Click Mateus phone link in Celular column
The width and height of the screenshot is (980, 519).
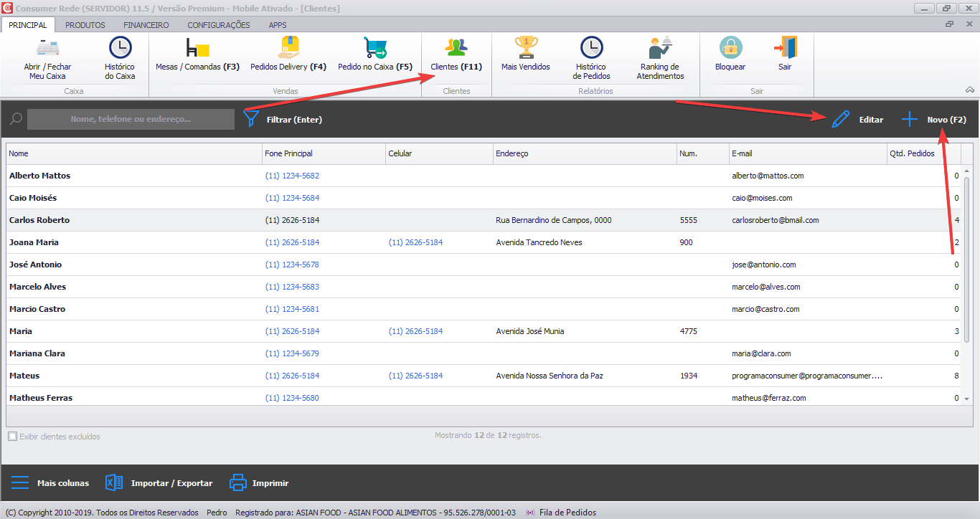tap(415, 376)
